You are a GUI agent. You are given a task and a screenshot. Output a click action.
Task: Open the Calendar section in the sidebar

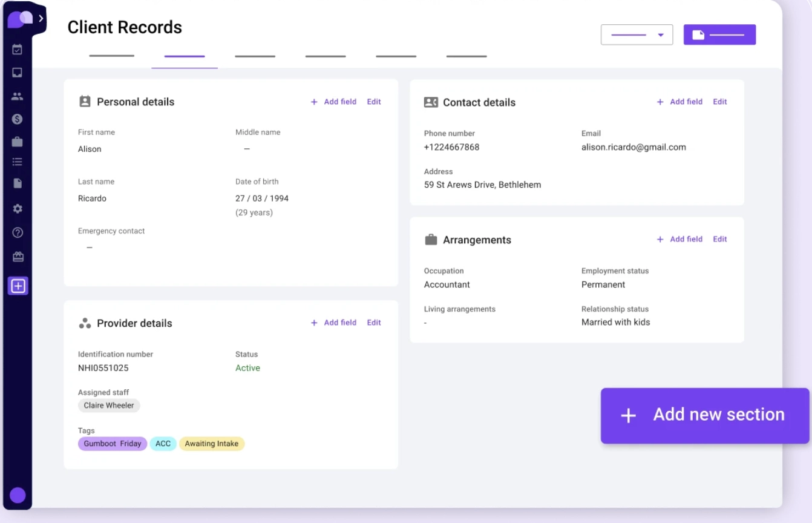click(x=17, y=50)
